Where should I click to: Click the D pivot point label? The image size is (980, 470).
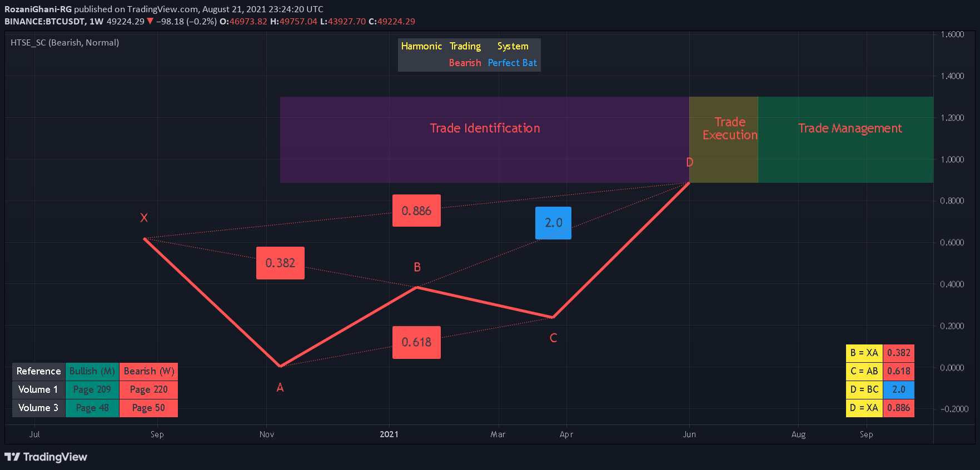[x=690, y=162]
